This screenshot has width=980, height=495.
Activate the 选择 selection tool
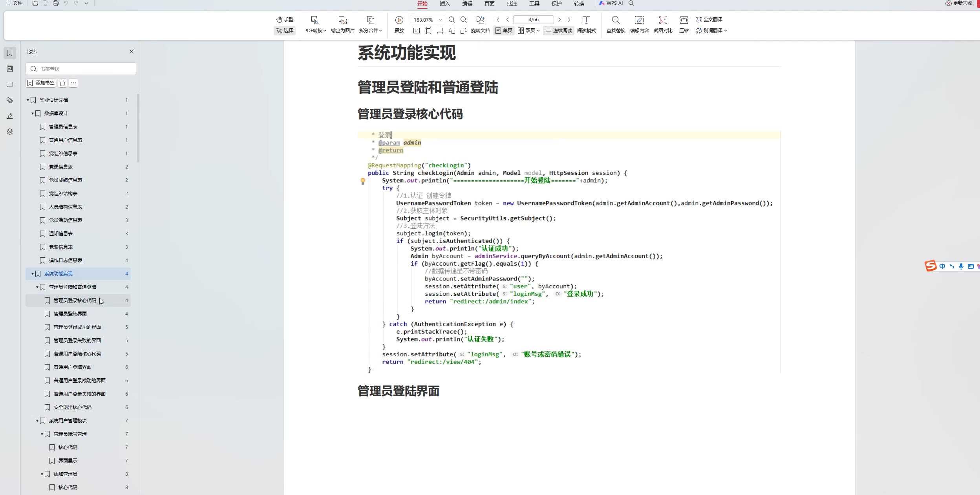[285, 31]
